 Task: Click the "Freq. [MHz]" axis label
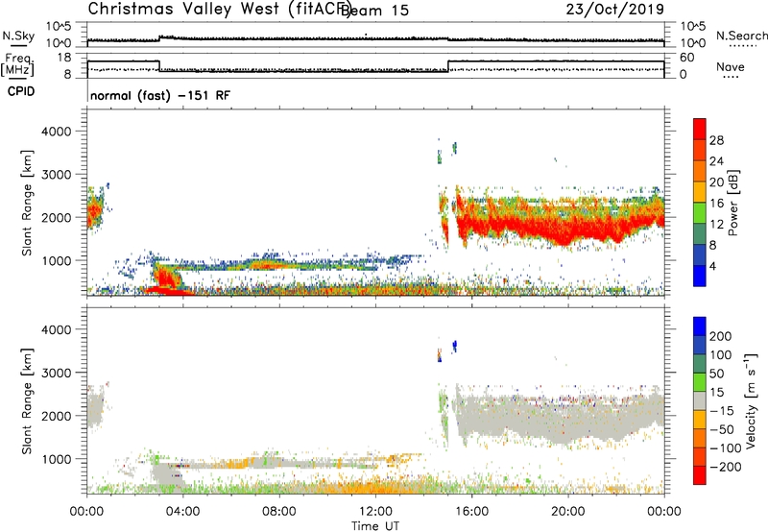click(17, 65)
